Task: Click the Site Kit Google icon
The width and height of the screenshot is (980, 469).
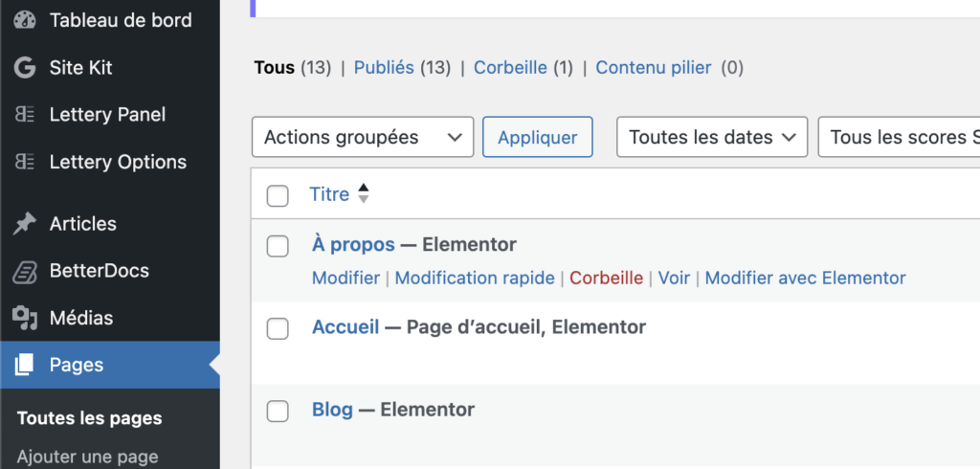Action: [25, 68]
